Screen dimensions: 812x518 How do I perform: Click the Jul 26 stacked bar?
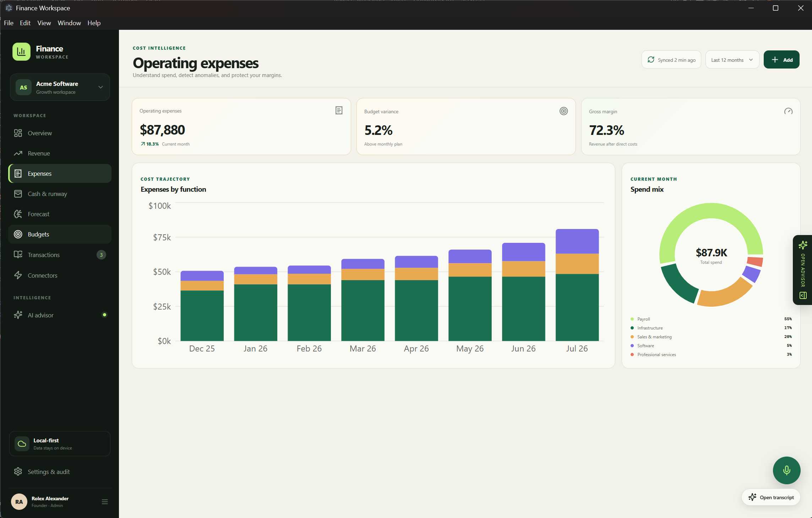tap(577, 285)
